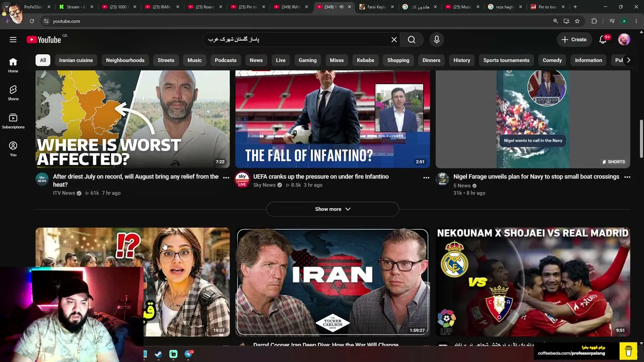The height and width of the screenshot is (362, 644).
Task: Reload the page in the browser
Action: click(x=32, y=21)
